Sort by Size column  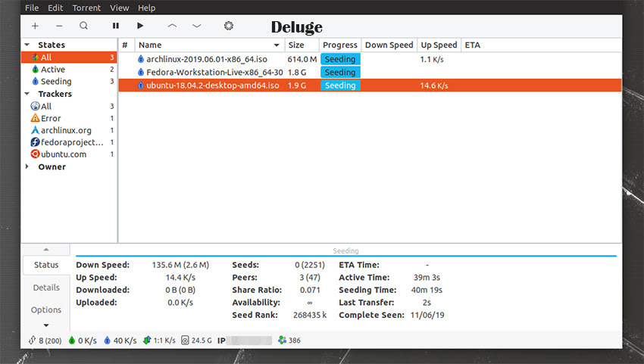point(302,45)
